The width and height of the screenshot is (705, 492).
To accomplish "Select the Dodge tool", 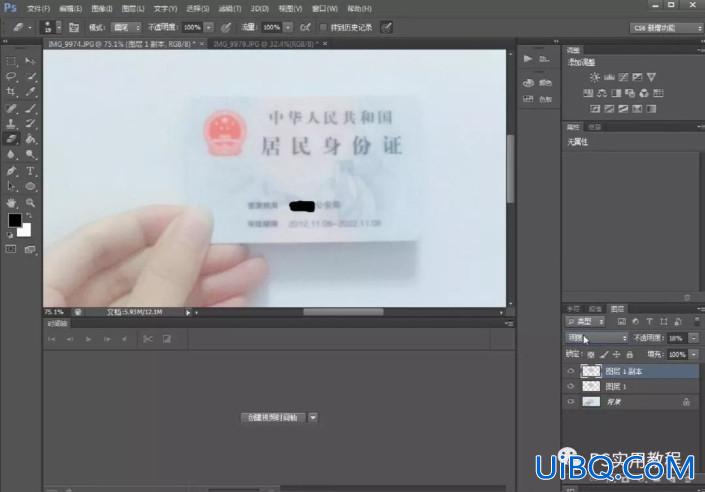I will (30, 155).
